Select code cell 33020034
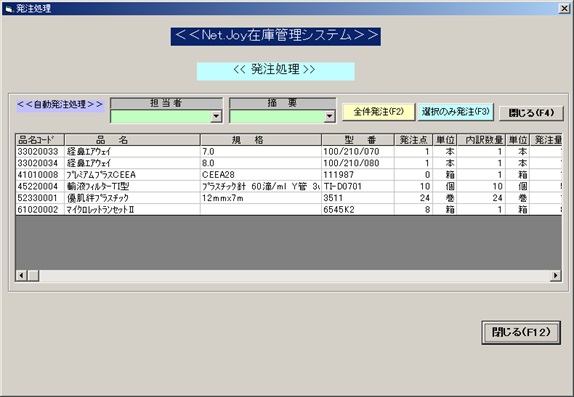The width and height of the screenshot is (574, 397). [x=40, y=163]
